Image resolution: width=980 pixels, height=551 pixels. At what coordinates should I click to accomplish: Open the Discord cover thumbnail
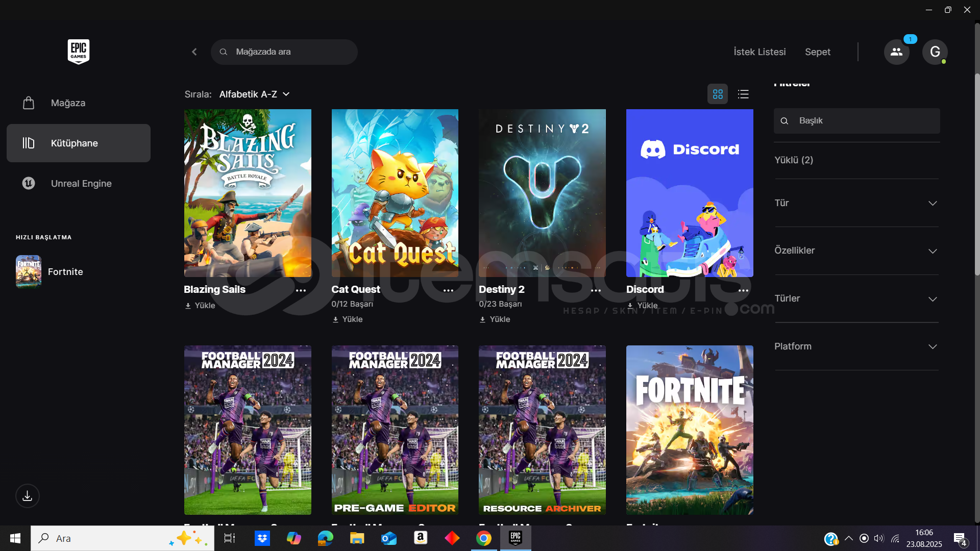(x=690, y=193)
